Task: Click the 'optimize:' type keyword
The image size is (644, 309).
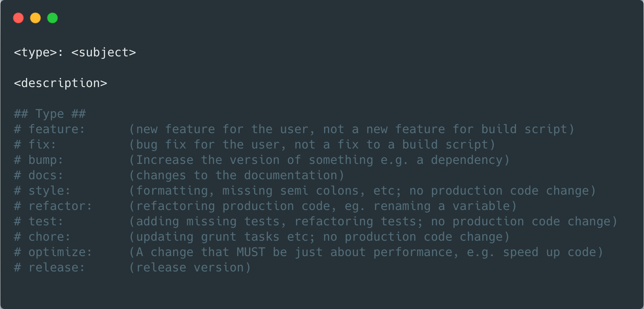Action: point(61,252)
